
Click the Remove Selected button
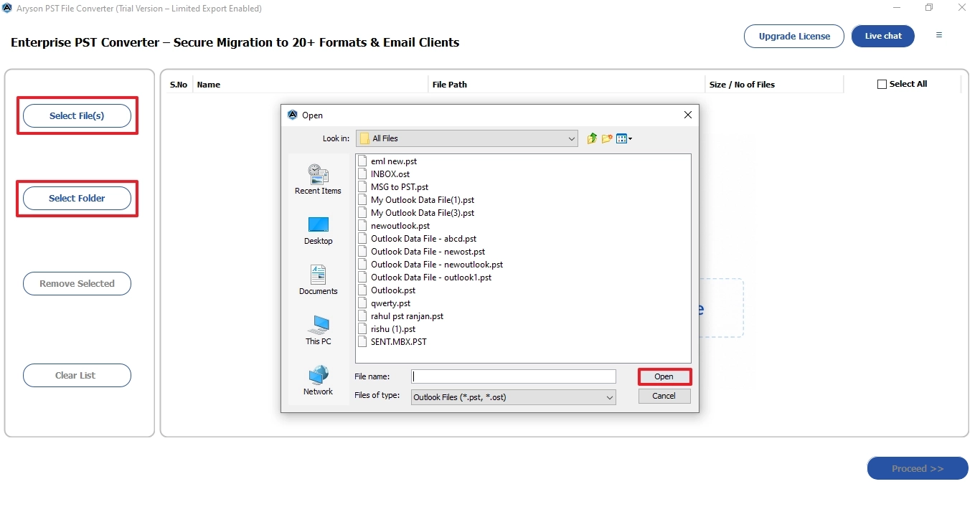click(77, 284)
